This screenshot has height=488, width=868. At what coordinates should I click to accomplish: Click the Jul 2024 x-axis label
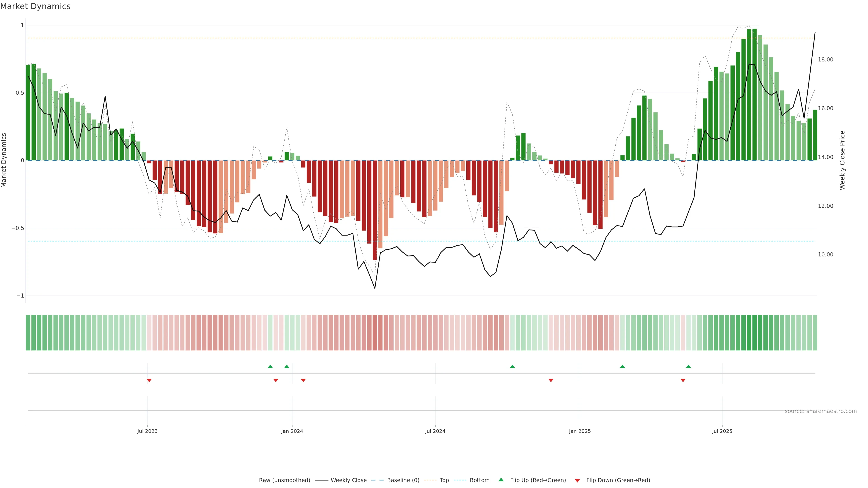pyautogui.click(x=435, y=431)
